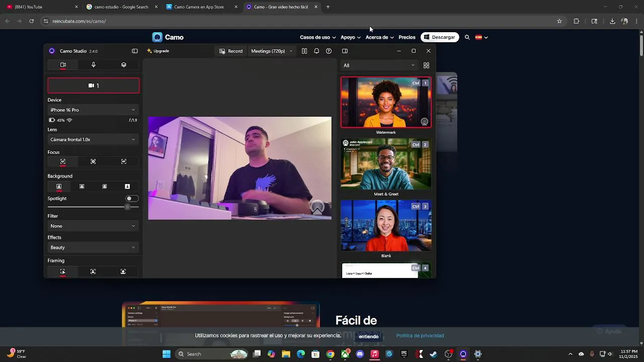Expand the Lens dropdown Cámara frontal 1.0x
The width and height of the screenshot is (644, 362).
[x=93, y=140]
